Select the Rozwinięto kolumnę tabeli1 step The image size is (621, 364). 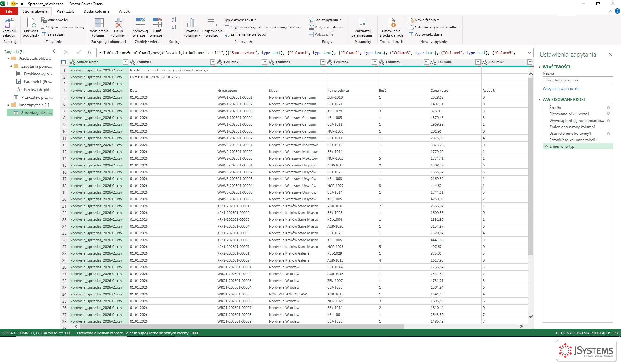click(x=573, y=140)
